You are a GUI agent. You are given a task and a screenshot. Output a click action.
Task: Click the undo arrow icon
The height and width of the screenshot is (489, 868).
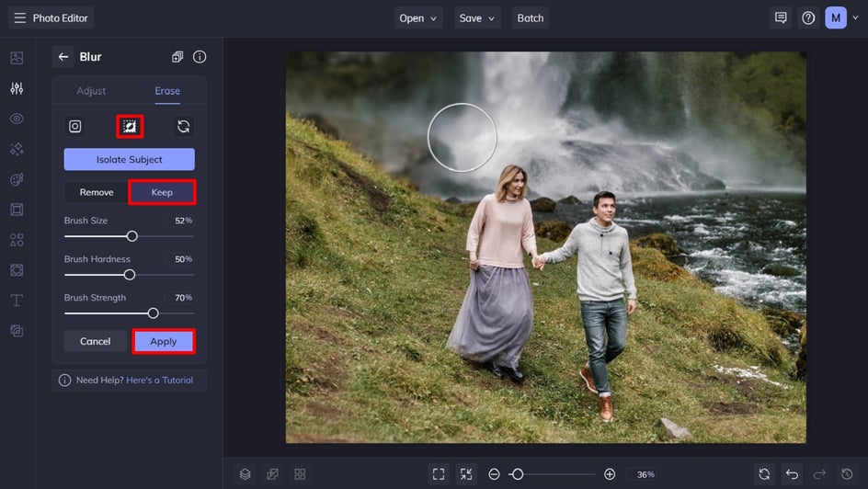[x=792, y=474]
